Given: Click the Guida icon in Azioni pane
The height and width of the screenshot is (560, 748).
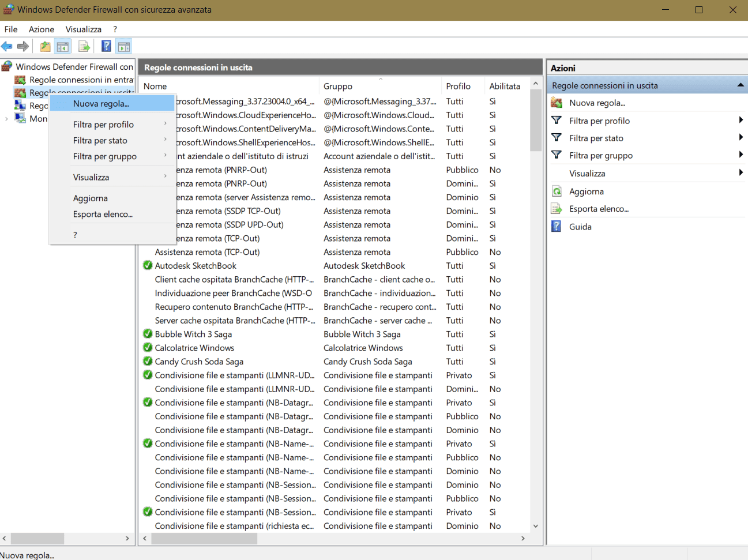Looking at the screenshot, I should [557, 227].
